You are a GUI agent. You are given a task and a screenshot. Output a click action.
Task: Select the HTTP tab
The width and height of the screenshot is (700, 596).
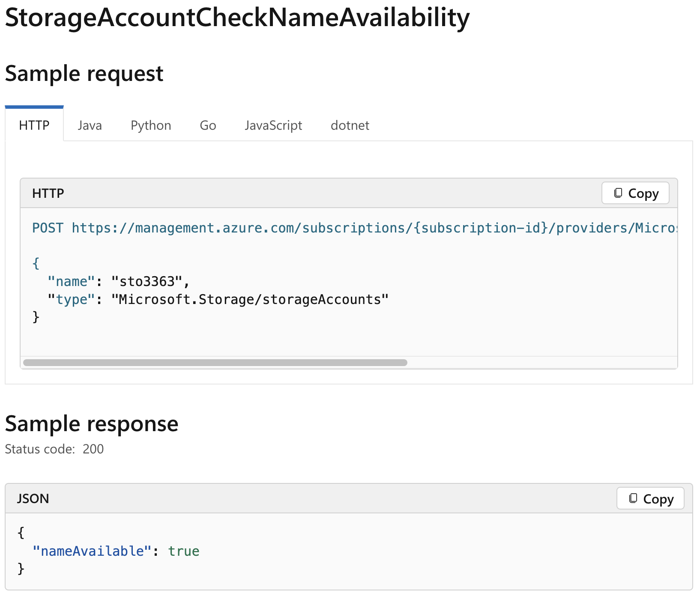pos(34,125)
